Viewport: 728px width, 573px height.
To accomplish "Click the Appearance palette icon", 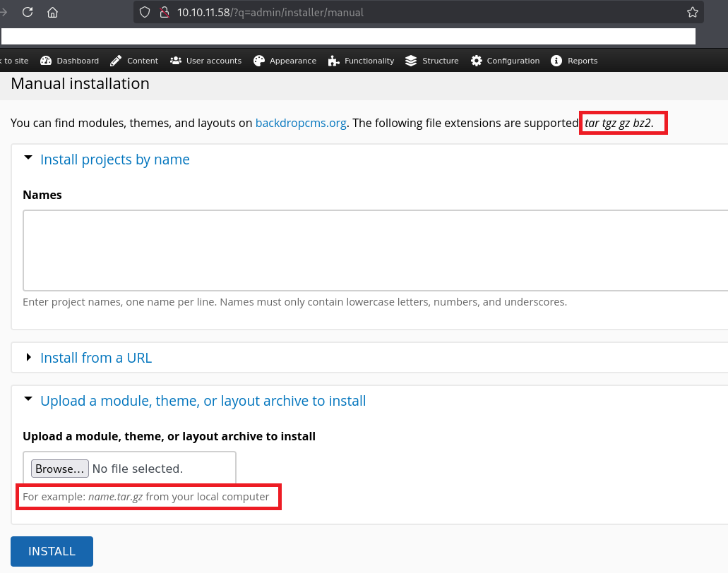I will tap(259, 61).
